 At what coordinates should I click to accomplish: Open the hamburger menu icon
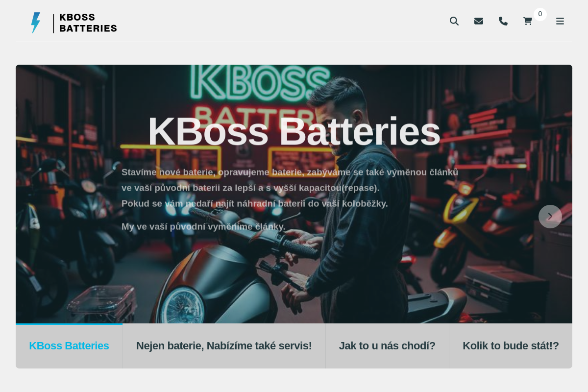(x=560, y=21)
